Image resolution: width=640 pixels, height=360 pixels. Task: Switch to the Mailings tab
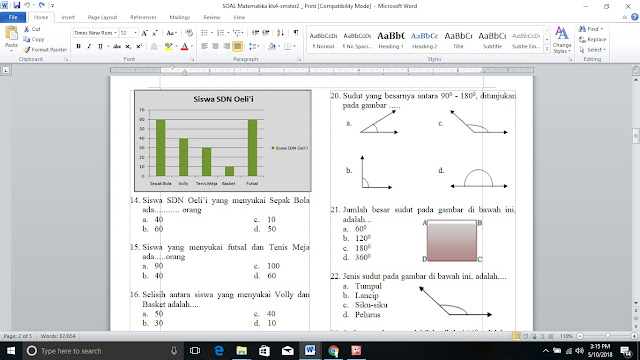point(180,17)
